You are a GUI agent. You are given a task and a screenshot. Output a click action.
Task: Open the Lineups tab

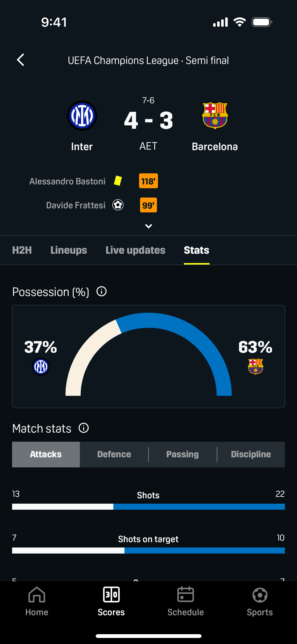pyautogui.click(x=69, y=250)
